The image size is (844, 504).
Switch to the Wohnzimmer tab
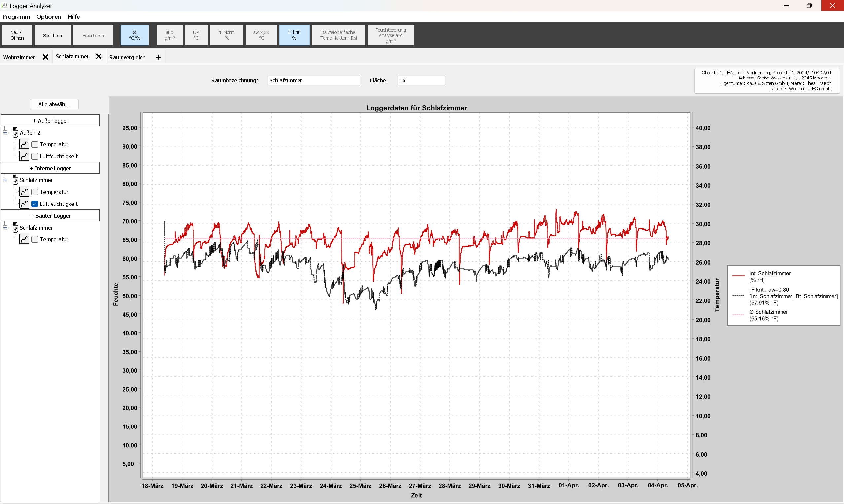(19, 57)
